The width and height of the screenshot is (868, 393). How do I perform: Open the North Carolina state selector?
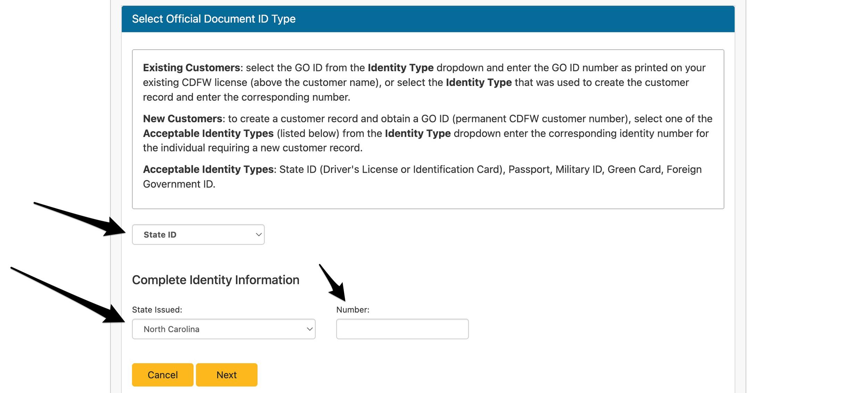224,329
